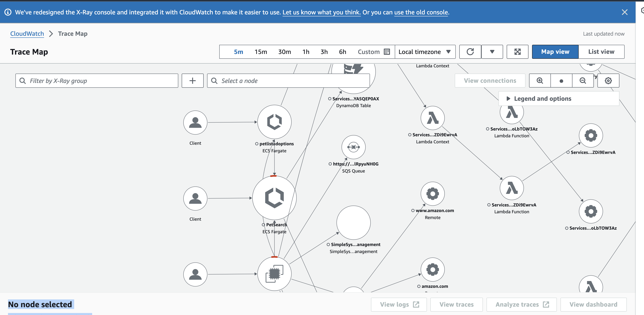Expand Legend and options panel
The width and height of the screenshot is (644, 315).
(542, 99)
